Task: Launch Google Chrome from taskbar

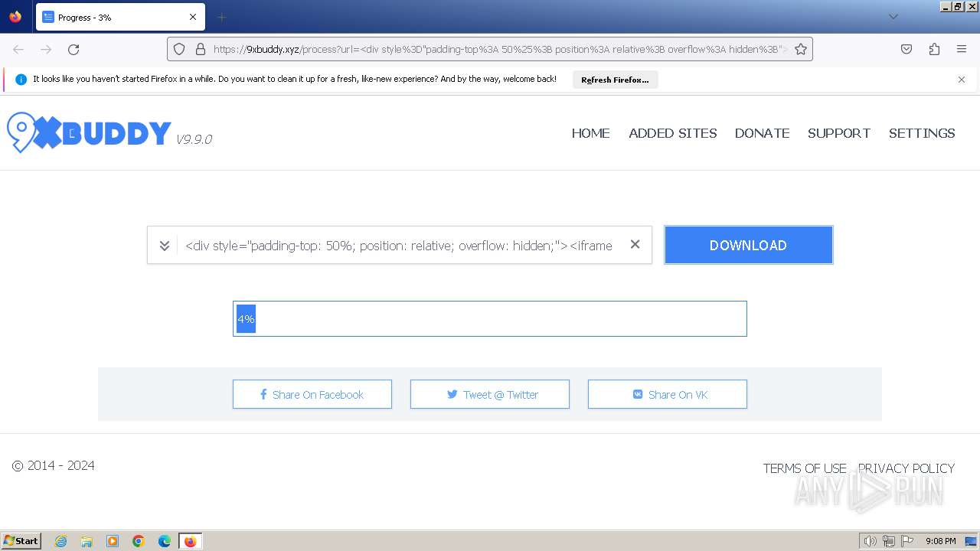Action: click(139, 541)
